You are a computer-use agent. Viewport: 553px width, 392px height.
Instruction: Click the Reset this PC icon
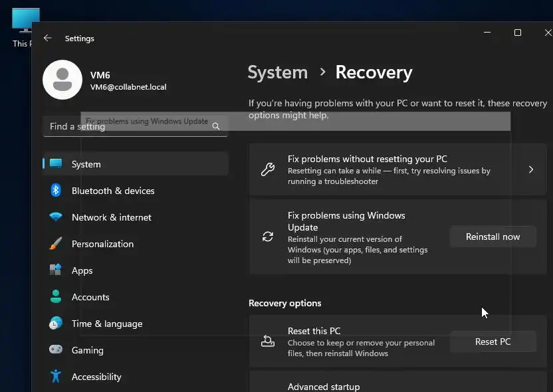(268, 342)
